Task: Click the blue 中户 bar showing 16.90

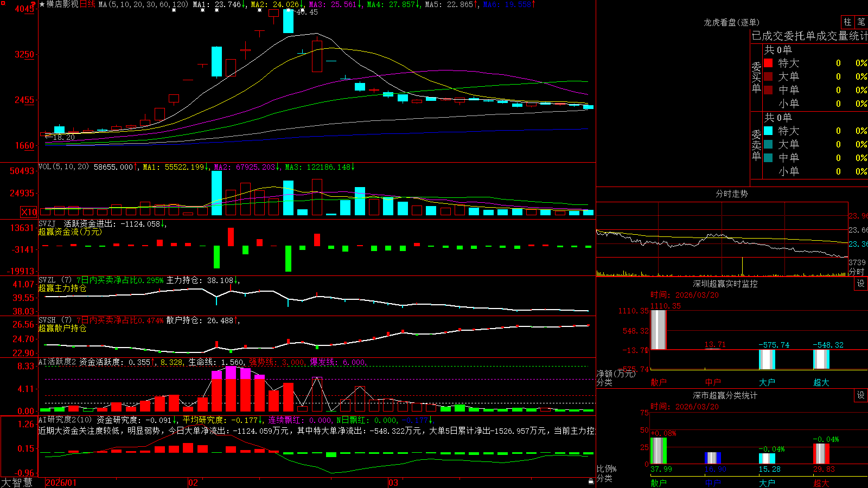Action: [x=712, y=458]
